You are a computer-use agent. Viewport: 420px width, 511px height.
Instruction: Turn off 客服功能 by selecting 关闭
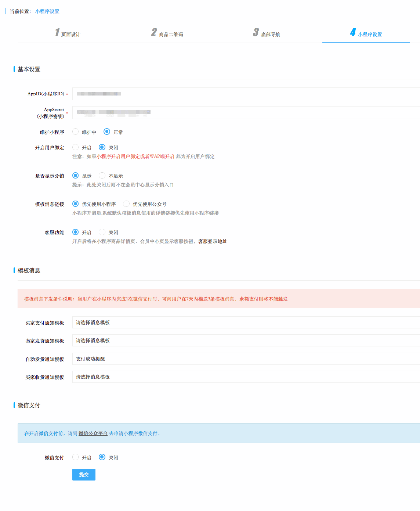pyautogui.click(x=102, y=232)
